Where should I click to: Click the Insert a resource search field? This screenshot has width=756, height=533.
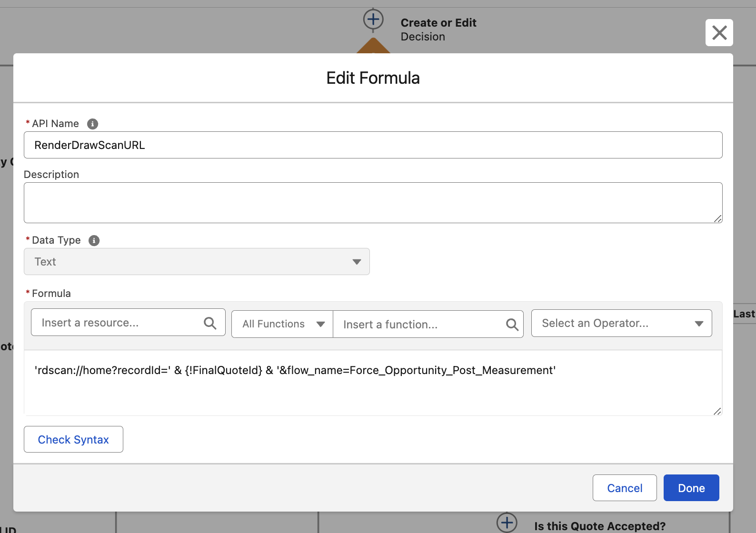(x=119, y=323)
